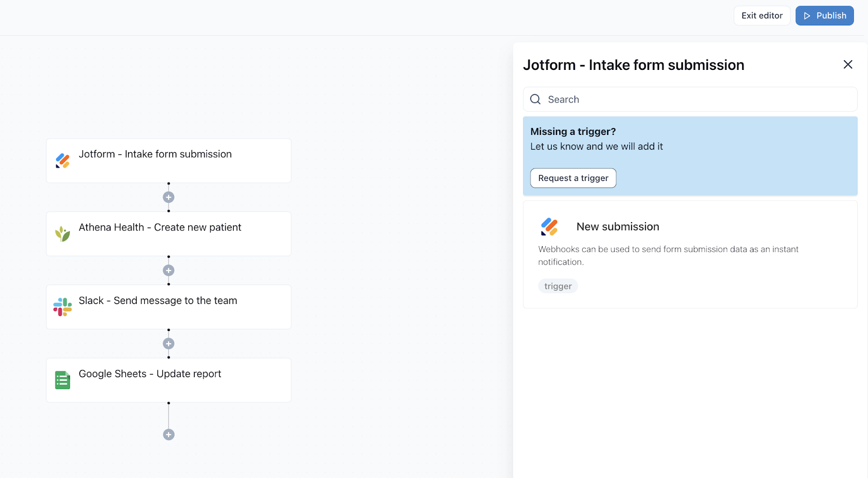Add step between Jotform and Athena Health
The image size is (868, 478).
point(169,197)
